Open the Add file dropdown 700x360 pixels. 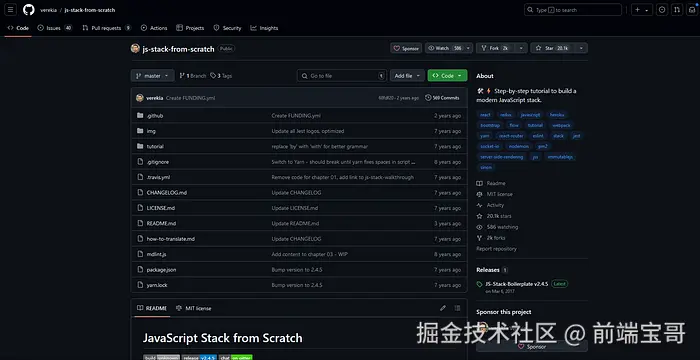[407, 76]
